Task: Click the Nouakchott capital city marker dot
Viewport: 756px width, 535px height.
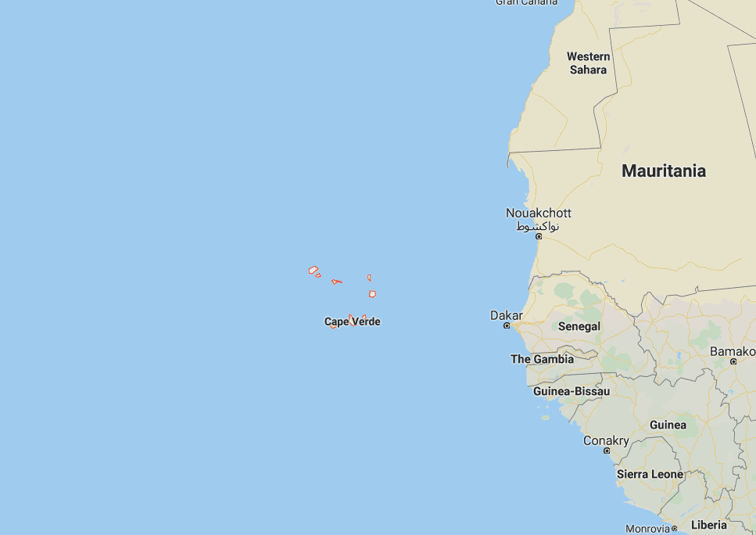Action: 539,236
